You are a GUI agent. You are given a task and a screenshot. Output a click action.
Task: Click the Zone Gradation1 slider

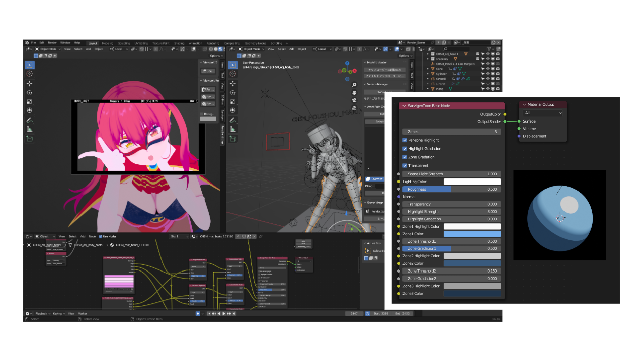[x=451, y=248]
